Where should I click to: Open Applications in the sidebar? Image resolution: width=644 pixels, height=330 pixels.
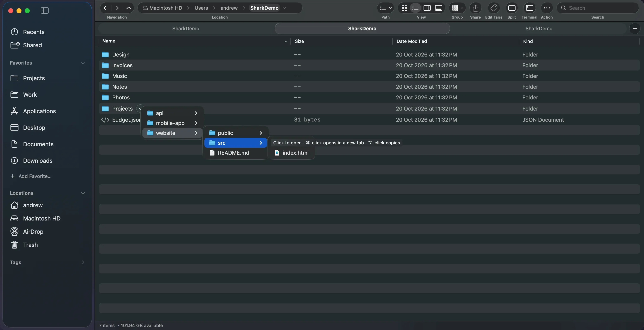[33, 111]
